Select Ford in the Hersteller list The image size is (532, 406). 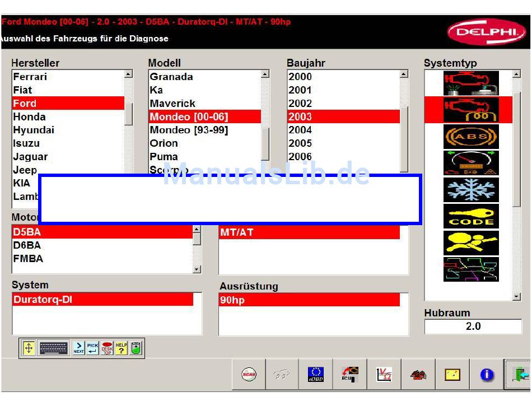[68, 103]
